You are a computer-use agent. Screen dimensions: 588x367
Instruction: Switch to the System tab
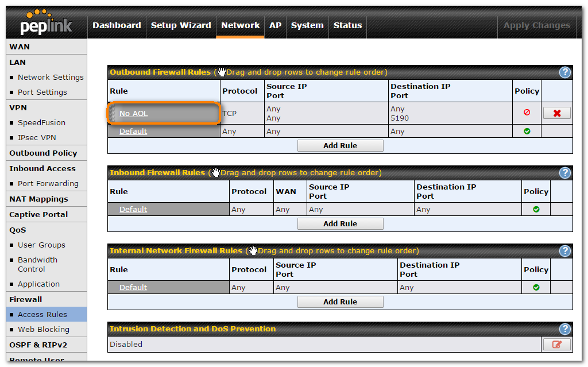(x=307, y=25)
